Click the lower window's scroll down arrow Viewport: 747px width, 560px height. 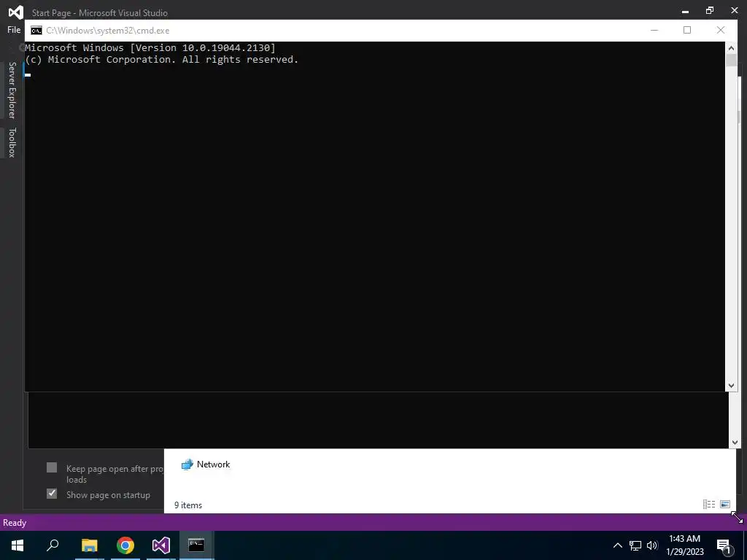pyautogui.click(x=735, y=443)
